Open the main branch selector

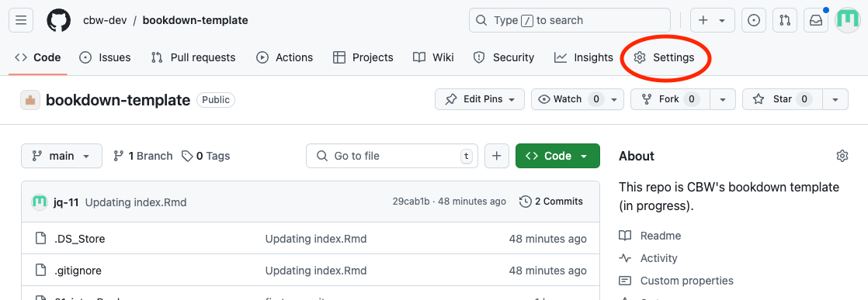(61, 156)
